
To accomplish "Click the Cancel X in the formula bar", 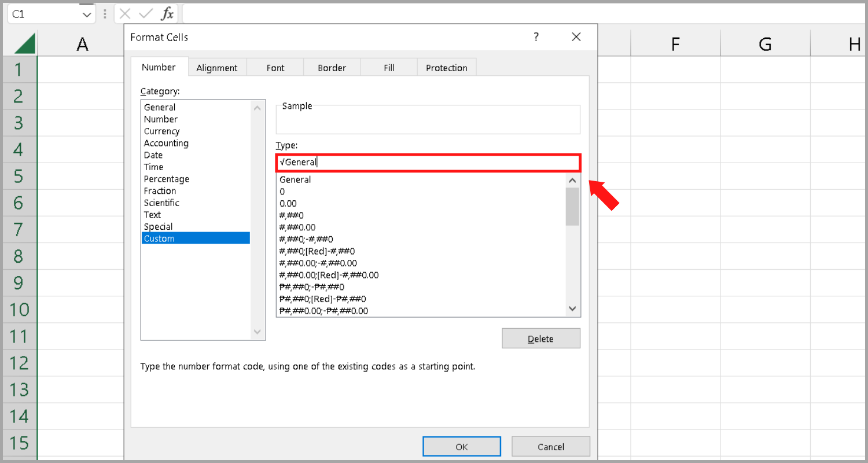I will (x=126, y=13).
